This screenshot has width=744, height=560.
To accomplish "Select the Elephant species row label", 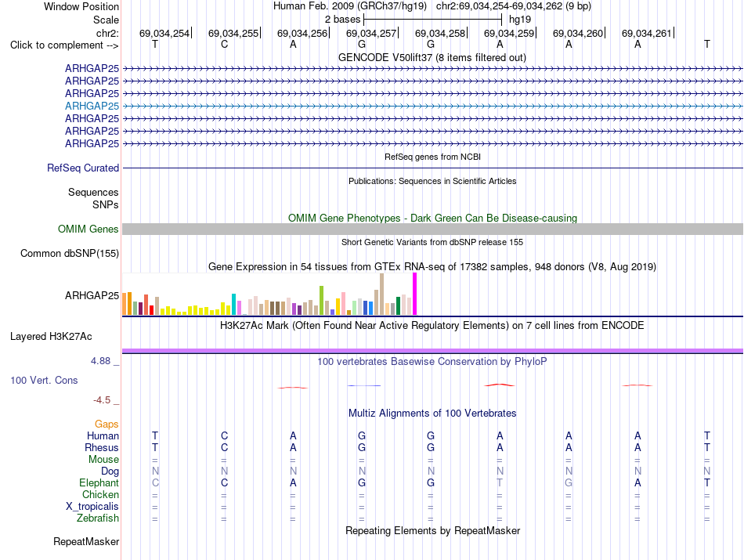I will 99,482.
